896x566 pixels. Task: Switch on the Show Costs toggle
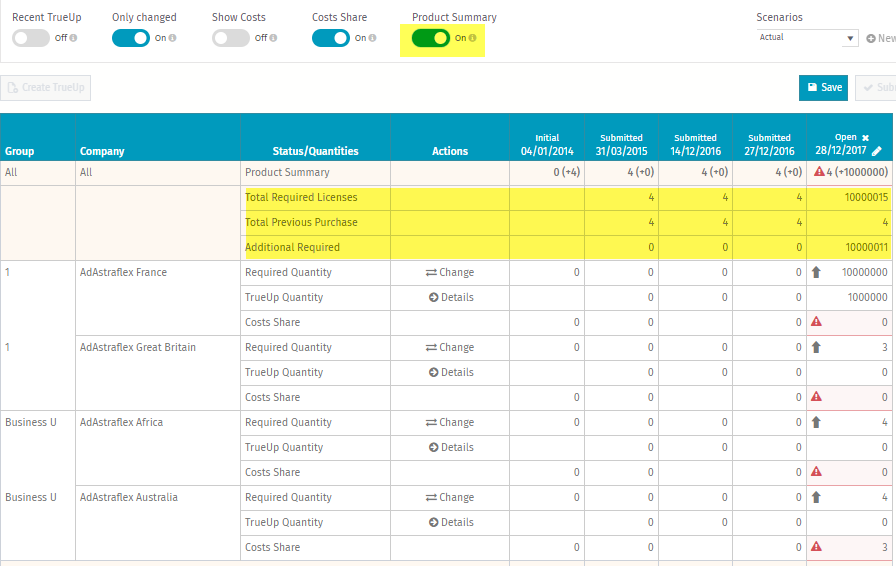coord(231,38)
